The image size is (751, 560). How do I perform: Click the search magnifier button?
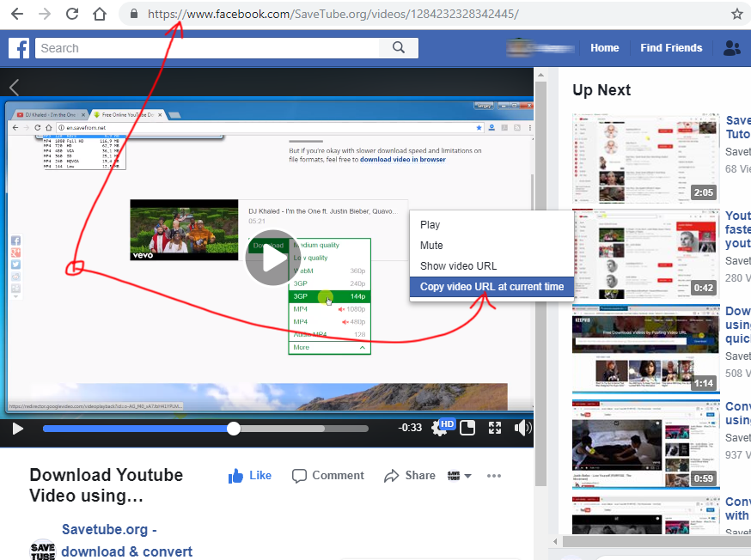pyautogui.click(x=399, y=48)
